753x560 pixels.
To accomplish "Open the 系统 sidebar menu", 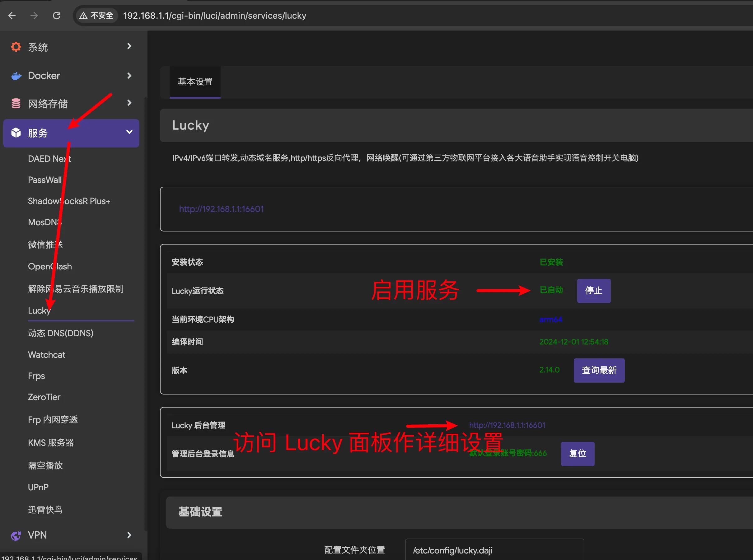I will click(x=71, y=47).
